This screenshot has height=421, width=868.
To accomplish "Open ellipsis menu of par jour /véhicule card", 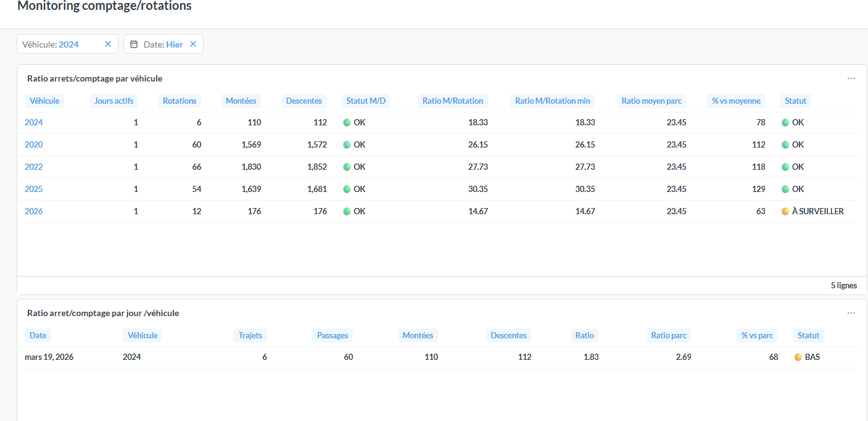I will click(851, 313).
